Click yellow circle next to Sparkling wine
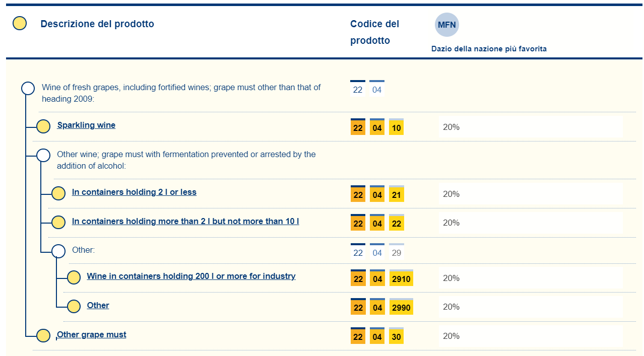Image resolution: width=644 pixels, height=356 pixels. pos(43,126)
